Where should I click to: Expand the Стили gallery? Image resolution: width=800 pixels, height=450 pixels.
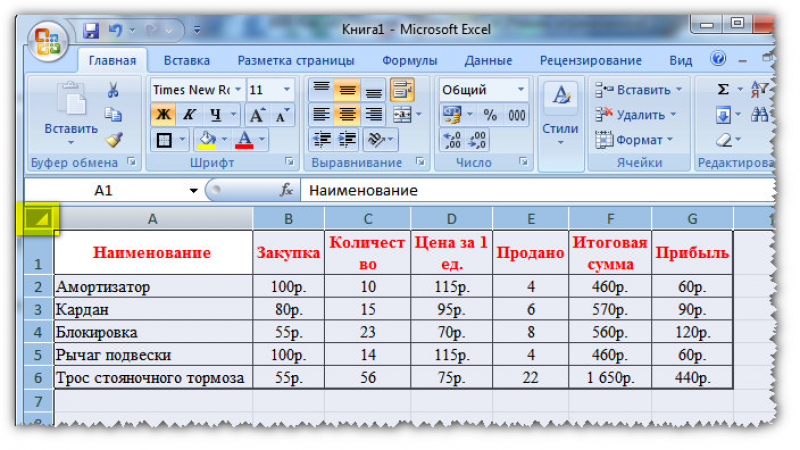click(x=560, y=115)
